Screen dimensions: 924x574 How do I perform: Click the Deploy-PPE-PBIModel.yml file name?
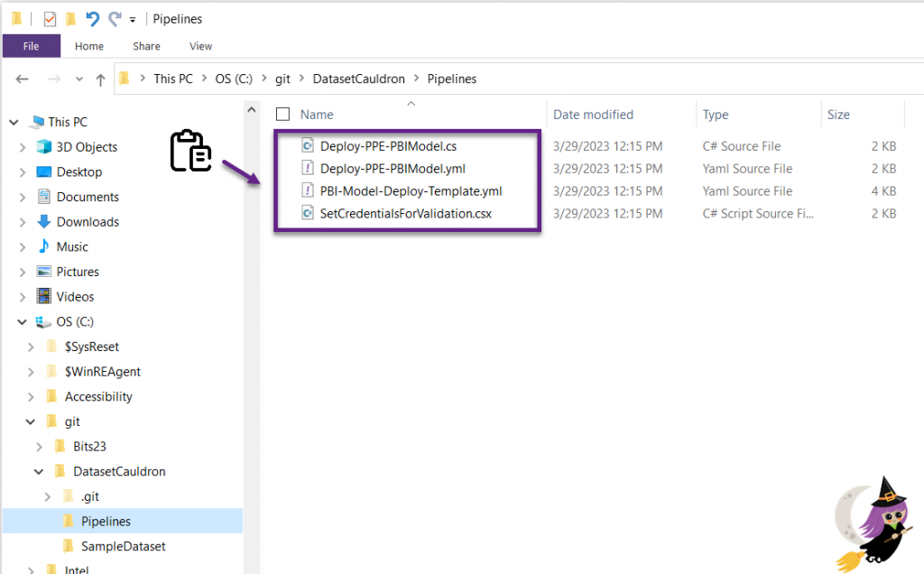click(393, 169)
